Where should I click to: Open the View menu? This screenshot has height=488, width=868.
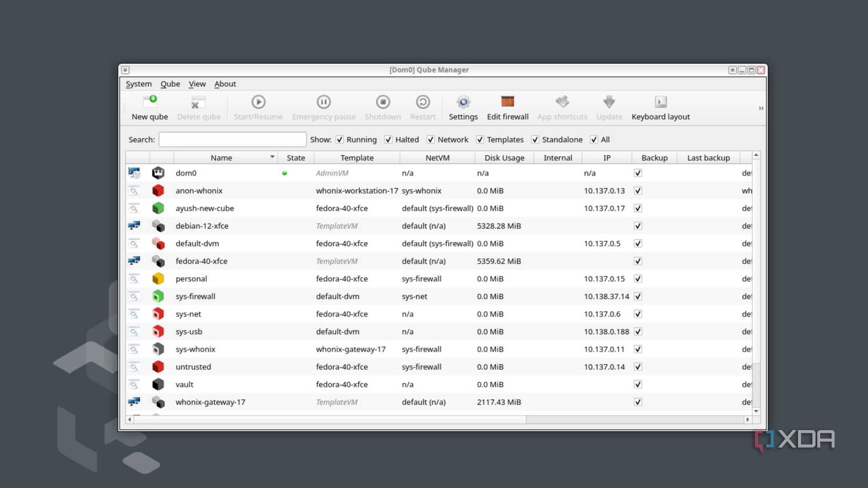click(197, 84)
